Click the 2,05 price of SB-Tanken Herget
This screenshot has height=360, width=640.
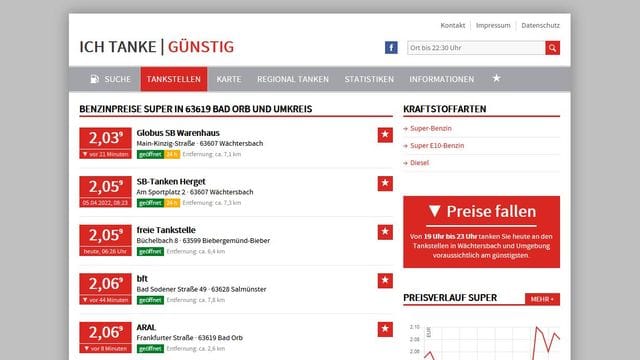coord(105,191)
